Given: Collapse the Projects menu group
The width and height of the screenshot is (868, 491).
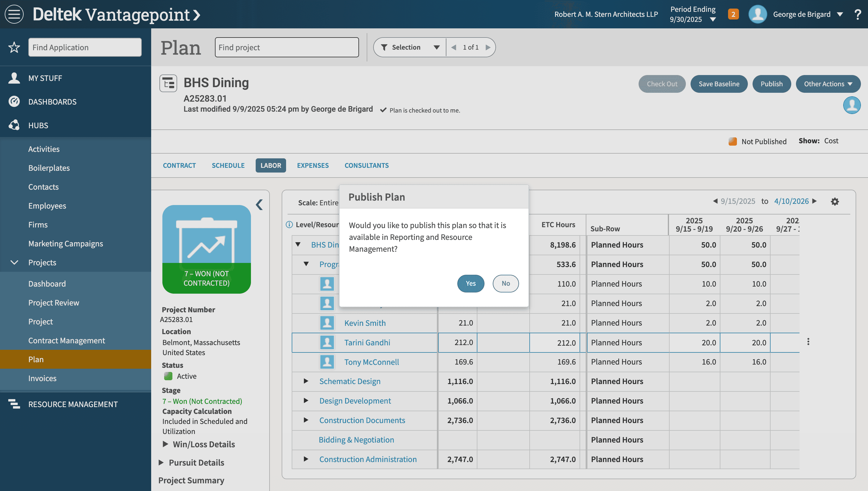Looking at the screenshot, I should [x=14, y=262].
